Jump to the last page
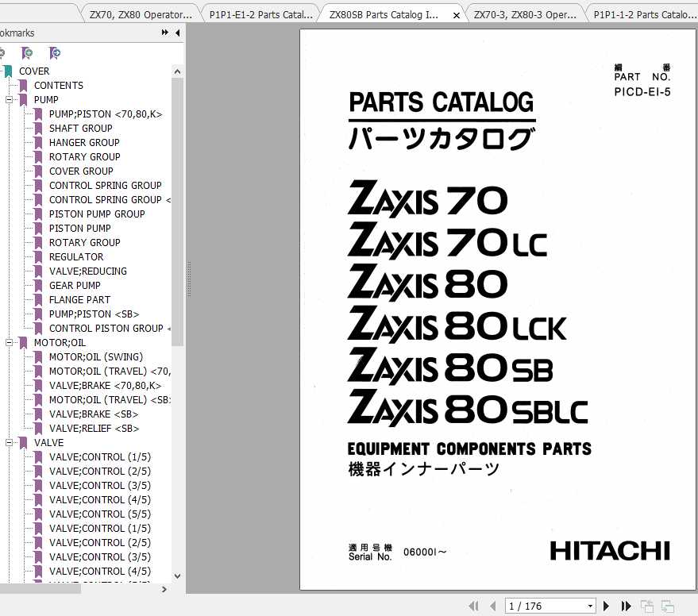 point(627,605)
